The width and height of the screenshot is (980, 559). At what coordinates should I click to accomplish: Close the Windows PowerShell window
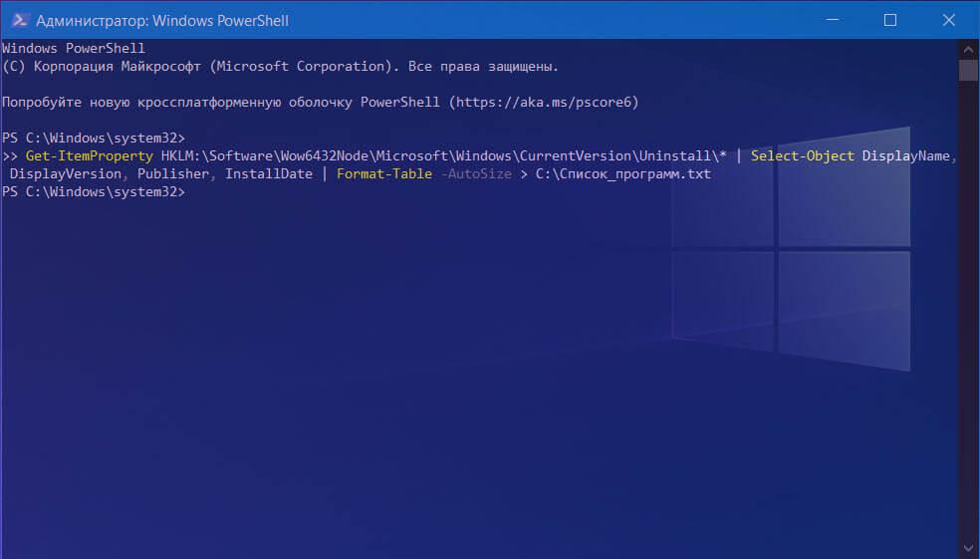coord(949,20)
